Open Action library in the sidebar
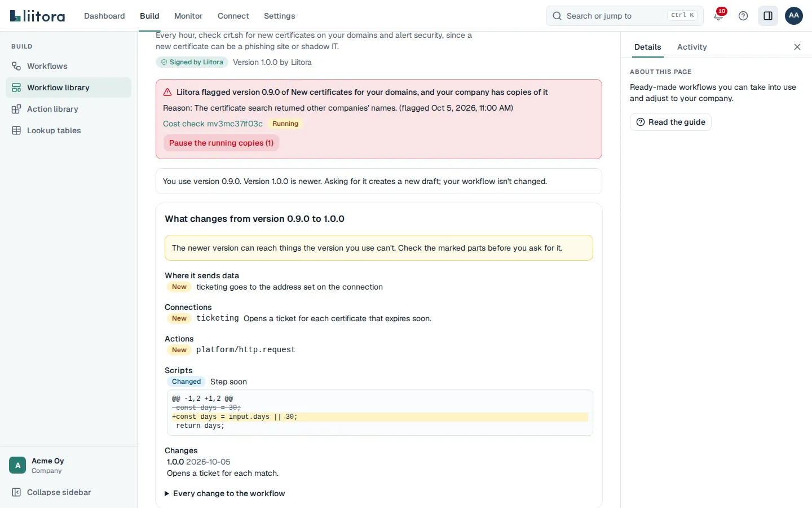This screenshot has height=508, width=812. (x=68, y=109)
